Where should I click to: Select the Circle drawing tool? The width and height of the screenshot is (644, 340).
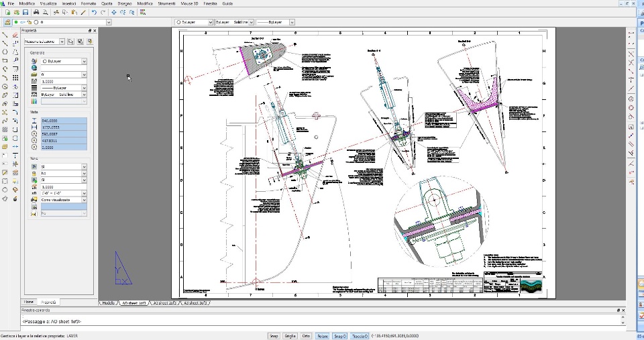5,87
